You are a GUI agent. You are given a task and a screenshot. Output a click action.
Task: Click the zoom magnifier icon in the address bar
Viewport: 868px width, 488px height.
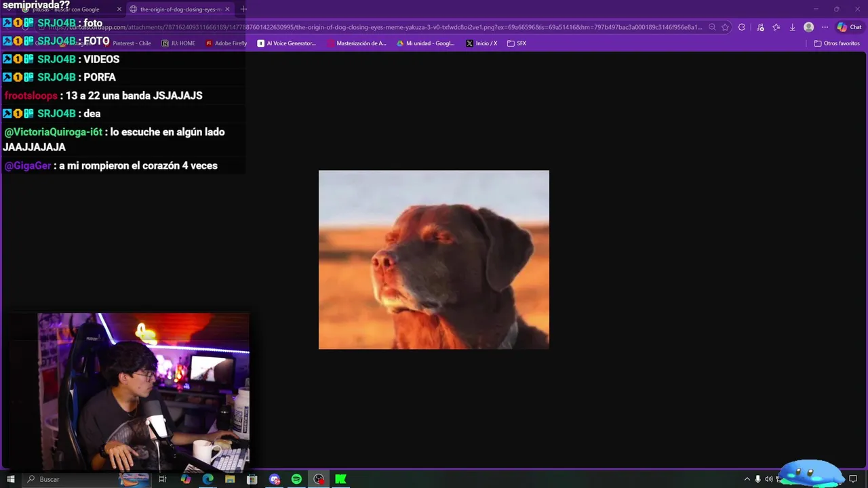click(x=712, y=27)
